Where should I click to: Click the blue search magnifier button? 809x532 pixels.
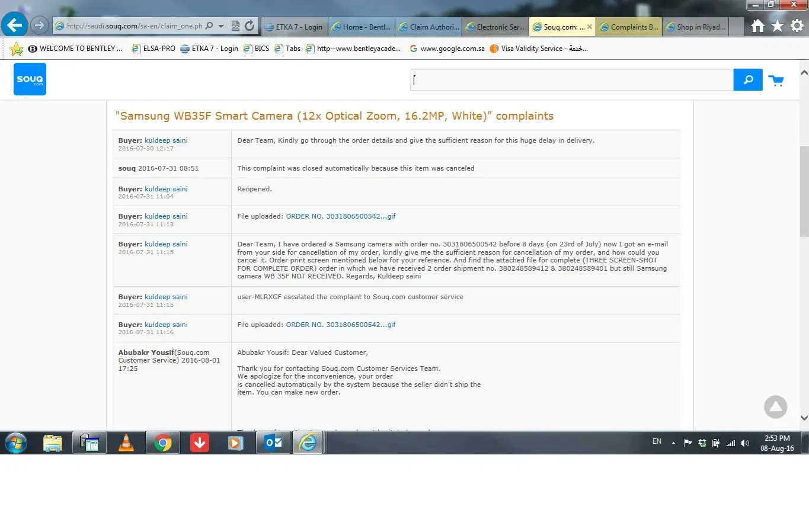click(x=748, y=80)
